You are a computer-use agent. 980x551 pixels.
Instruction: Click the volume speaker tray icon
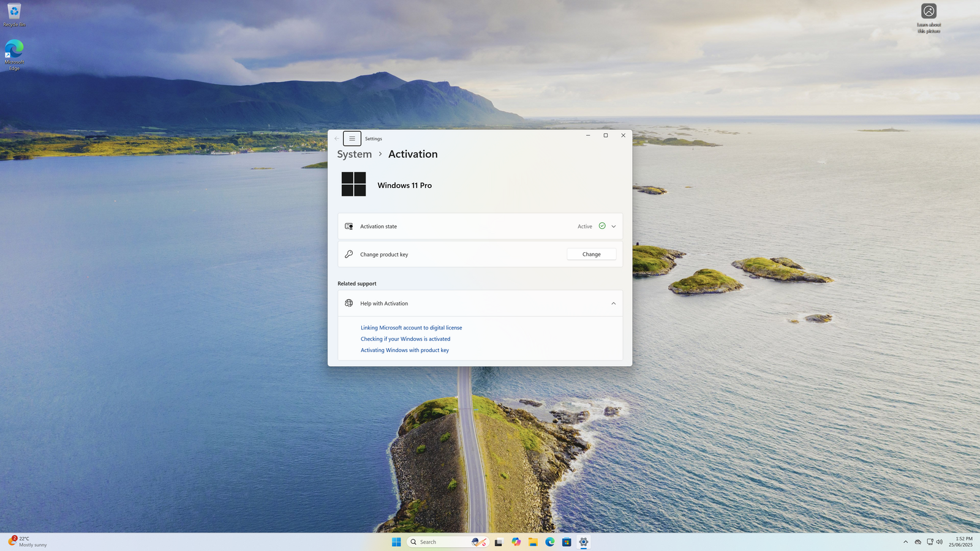[x=940, y=542]
